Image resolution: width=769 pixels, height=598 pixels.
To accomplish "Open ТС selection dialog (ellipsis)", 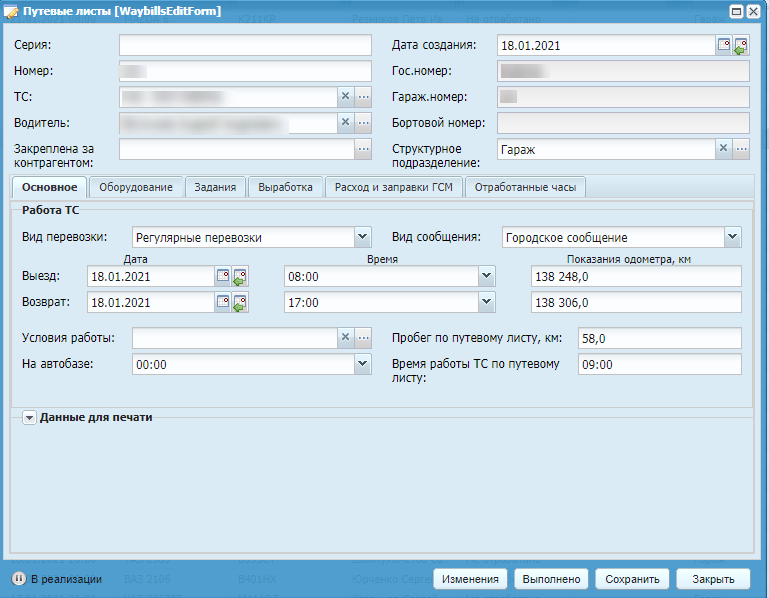I will coord(363,96).
